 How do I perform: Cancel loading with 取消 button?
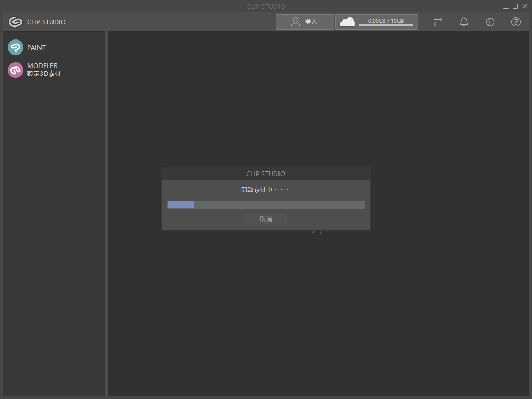coord(266,219)
